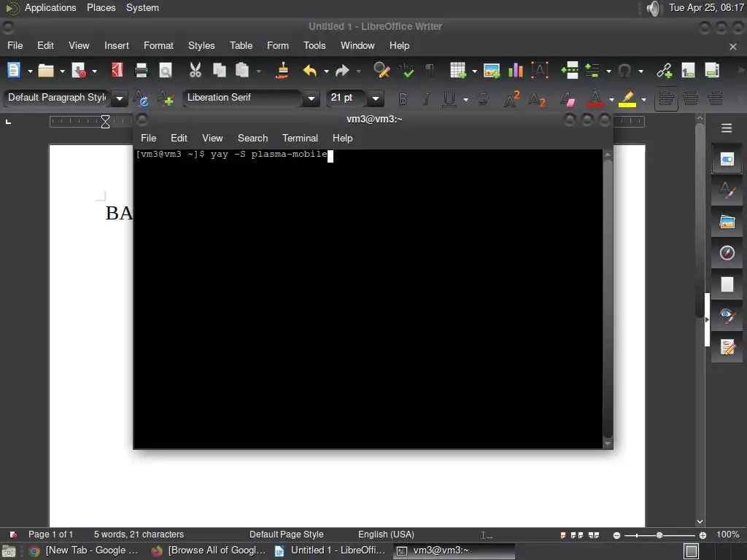This screenshot has width=747, height=560.
Task: Align text left
Action: coord(666,98)
